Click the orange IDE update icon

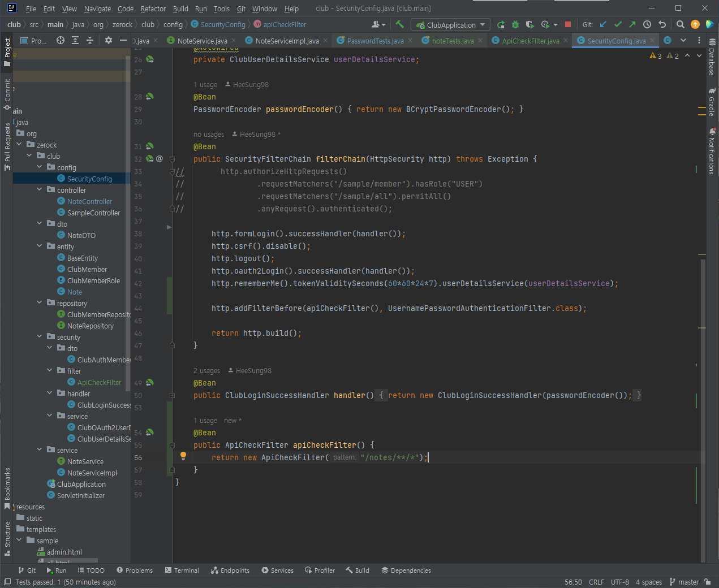(x=695, y=24)
